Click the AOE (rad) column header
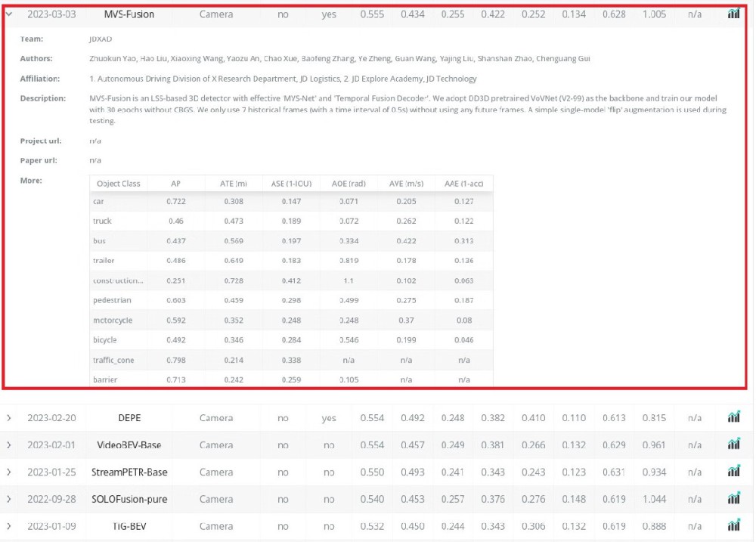 349,184
